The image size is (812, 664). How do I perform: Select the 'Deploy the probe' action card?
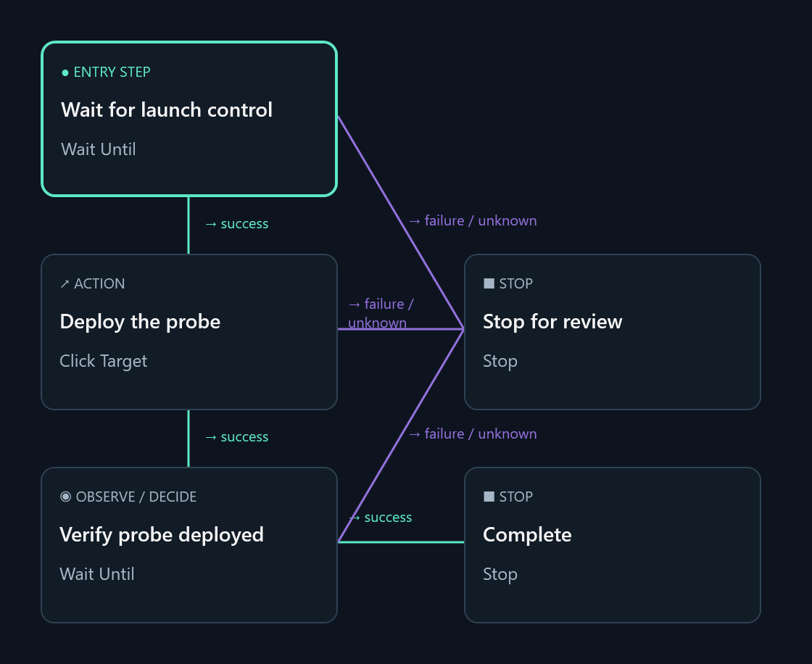pyautogui.click(x=189, y=332)
